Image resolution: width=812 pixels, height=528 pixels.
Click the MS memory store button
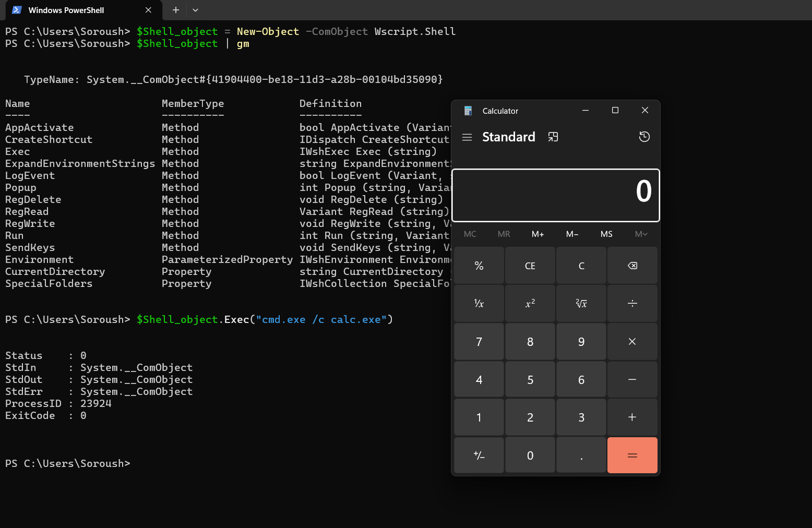[x=606, y=234]
